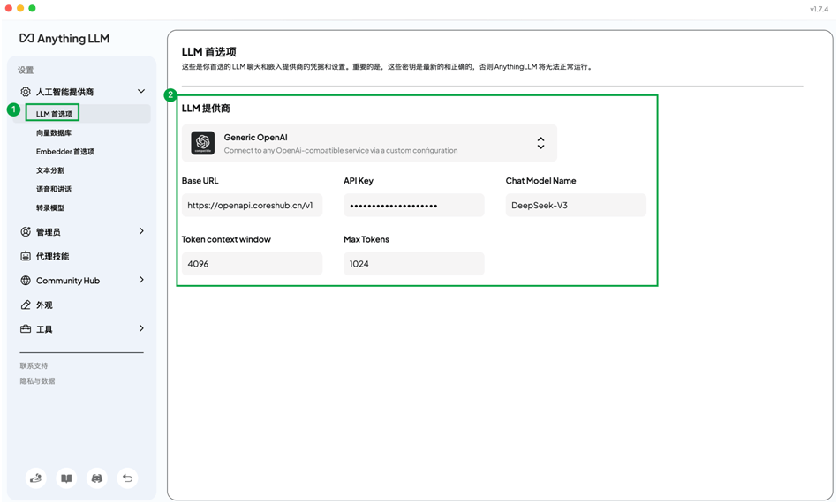
Task: Open the docs book icon button
Action: point(66,478)
